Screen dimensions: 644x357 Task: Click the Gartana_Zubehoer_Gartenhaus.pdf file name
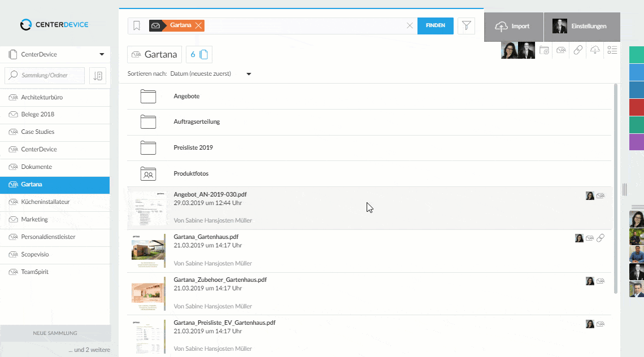pos(220,280)
